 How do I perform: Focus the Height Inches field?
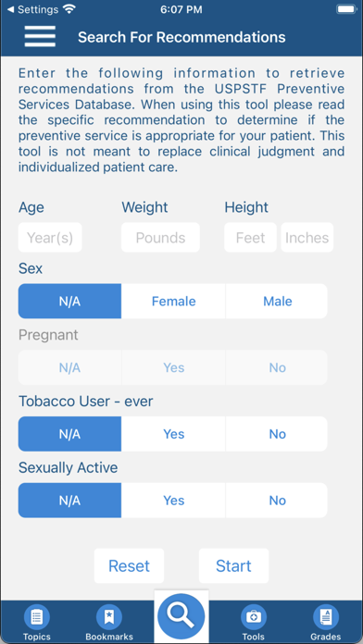(x=307, y=238)
